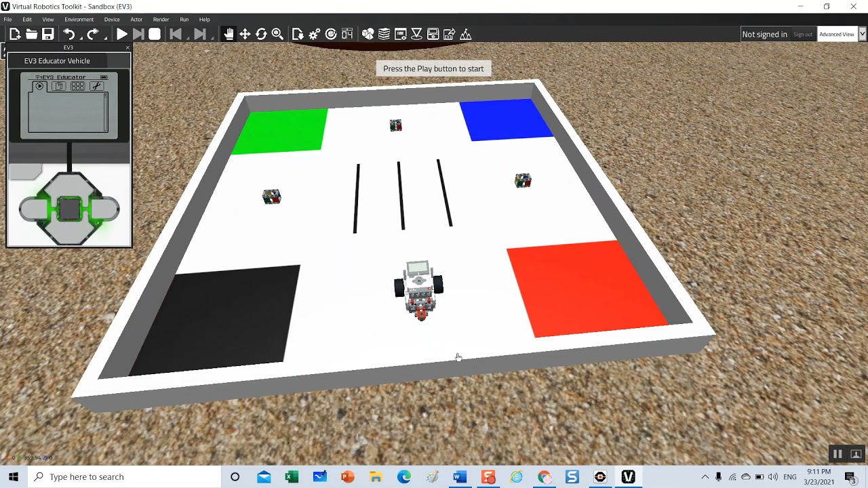Redo the last undone action
This screenshot has width=868, height=488.
click(93, 34)
